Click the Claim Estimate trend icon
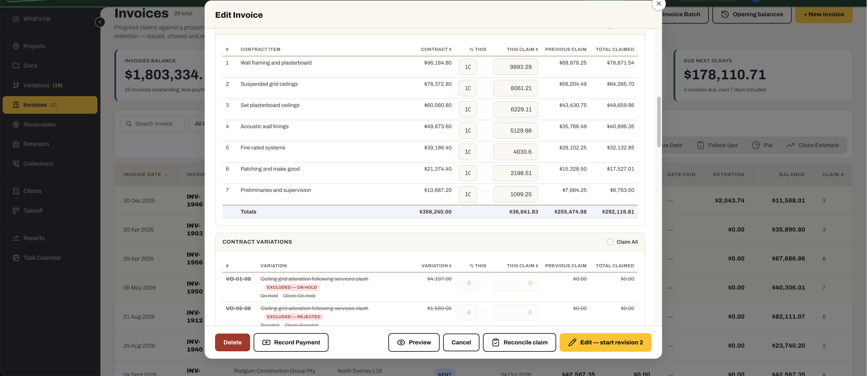This screenshot has height=376, width=868. pyautogui.click(x=790, y=145)
